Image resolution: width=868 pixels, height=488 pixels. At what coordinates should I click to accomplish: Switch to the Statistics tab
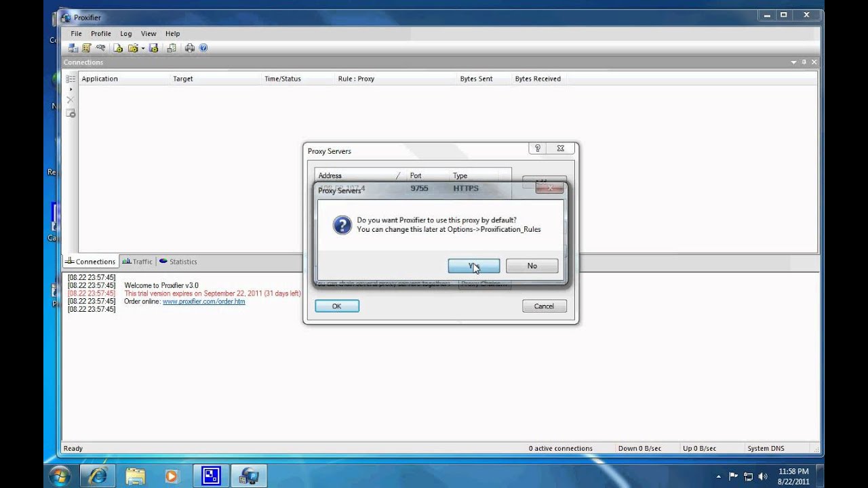coord(178,262)
